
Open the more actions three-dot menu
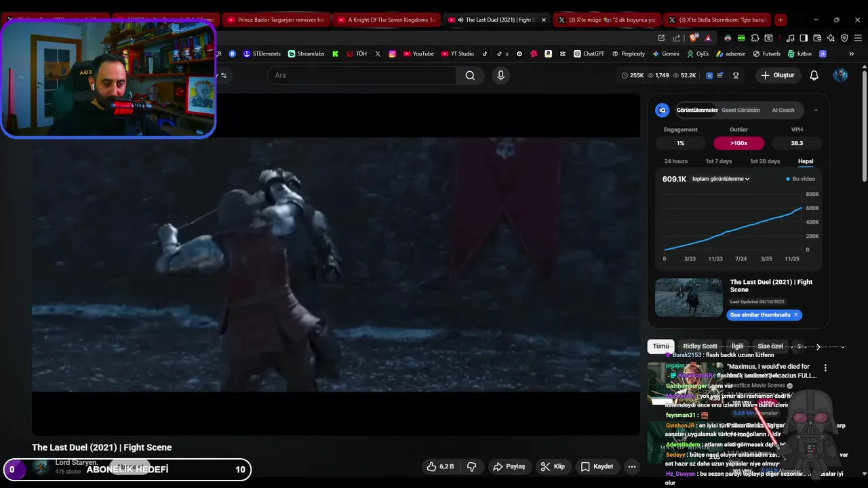pyautogui.click(x=632, y=466)
